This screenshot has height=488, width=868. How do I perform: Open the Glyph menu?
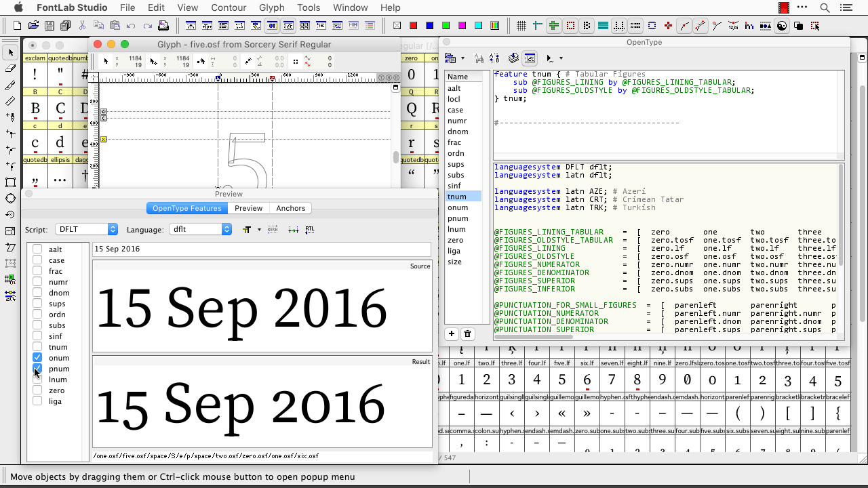click(271, 7)
